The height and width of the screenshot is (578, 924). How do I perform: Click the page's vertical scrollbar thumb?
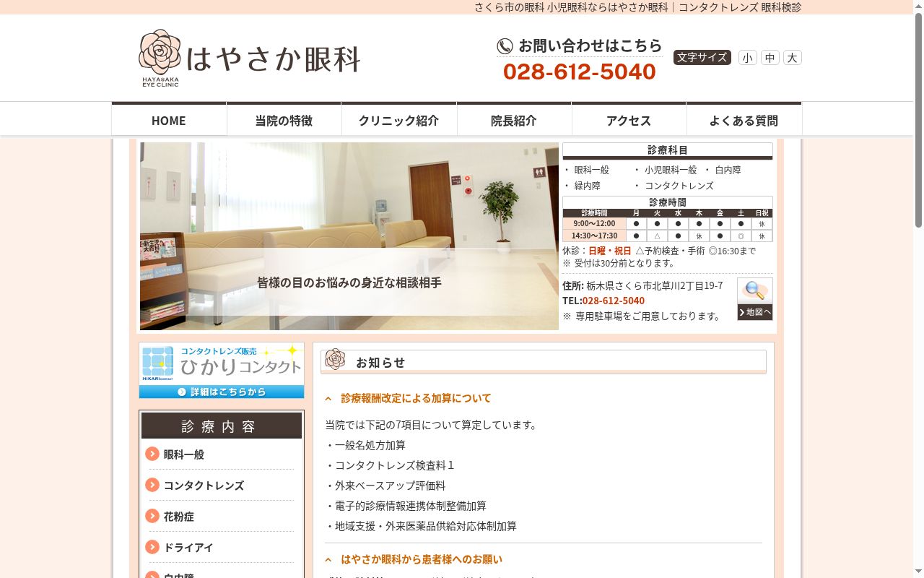click(918, 119)
